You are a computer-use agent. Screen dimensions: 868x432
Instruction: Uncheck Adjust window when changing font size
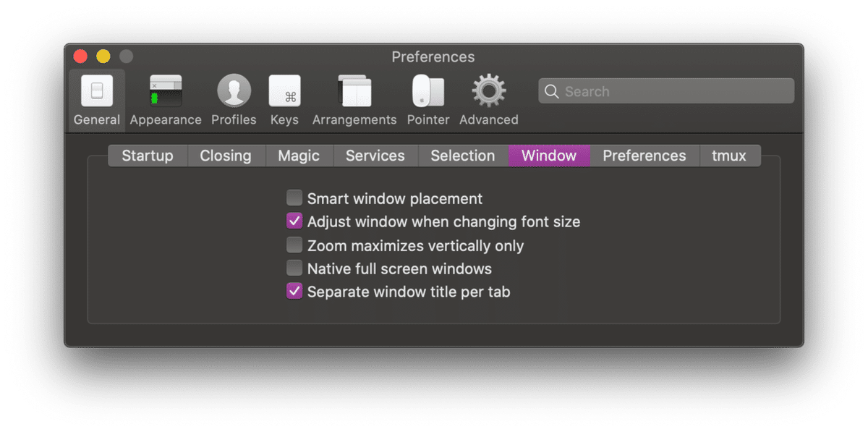(294, 221)
